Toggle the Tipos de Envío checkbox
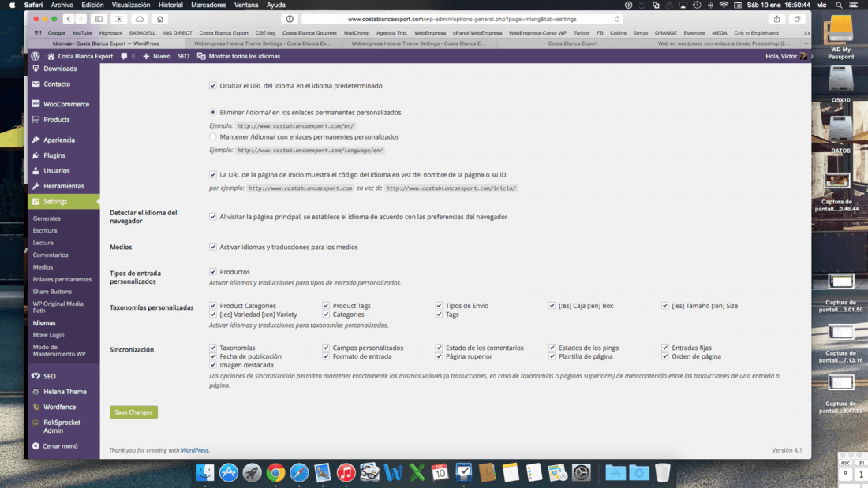Image resolution: width=868 pixels, height=488 pixels. tap(439, 305)
